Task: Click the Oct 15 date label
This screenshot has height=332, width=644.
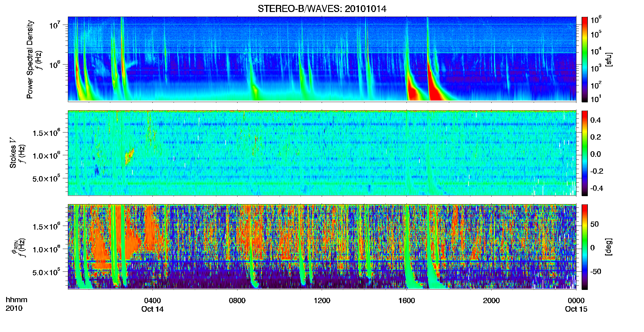Action: [x=576, y=309]
